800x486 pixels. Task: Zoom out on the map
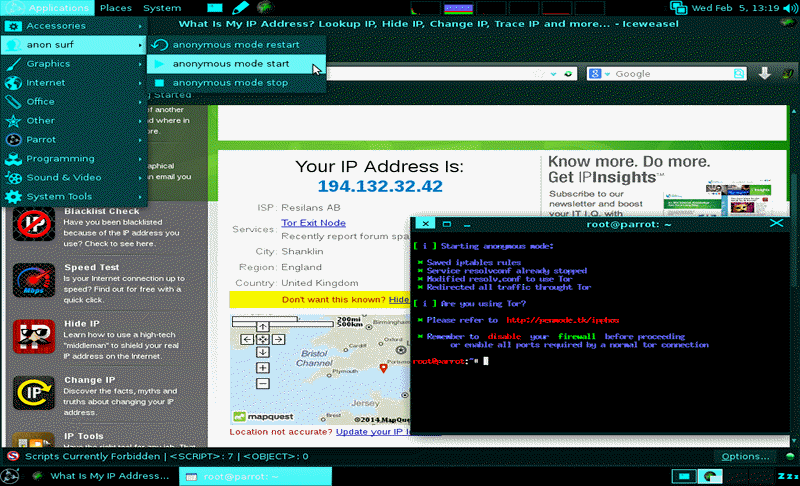point(263,383)
